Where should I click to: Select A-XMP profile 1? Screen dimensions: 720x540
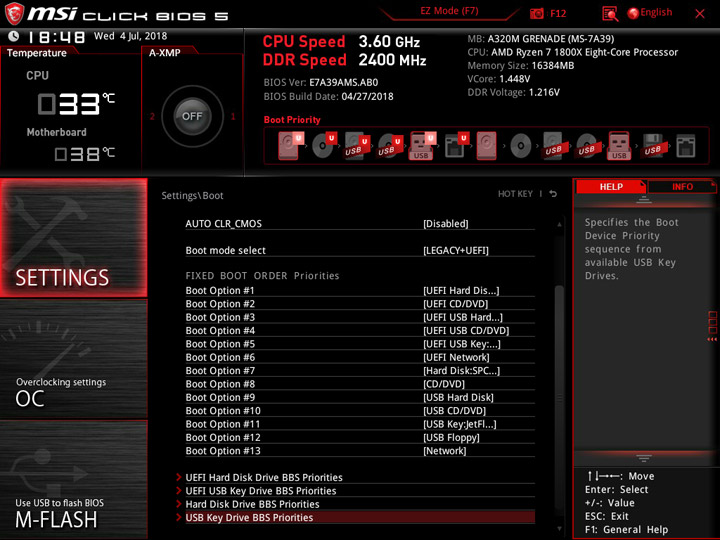coord(233,116)
